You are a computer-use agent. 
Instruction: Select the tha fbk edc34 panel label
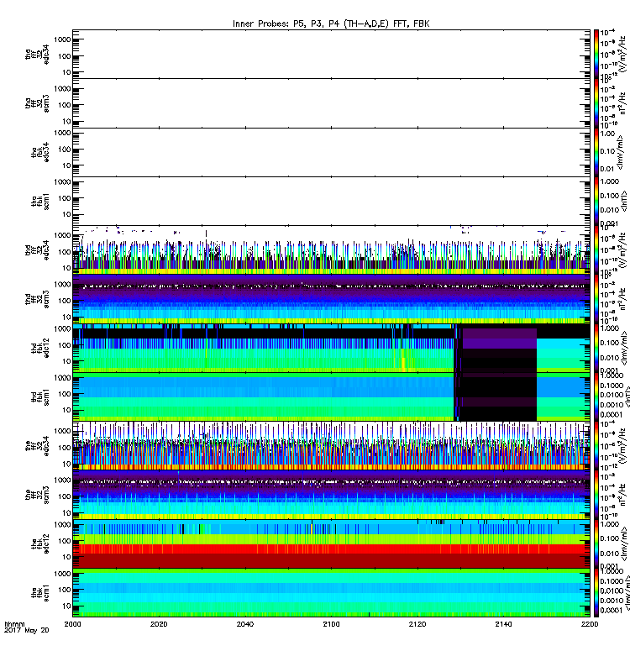pos(40,152)
